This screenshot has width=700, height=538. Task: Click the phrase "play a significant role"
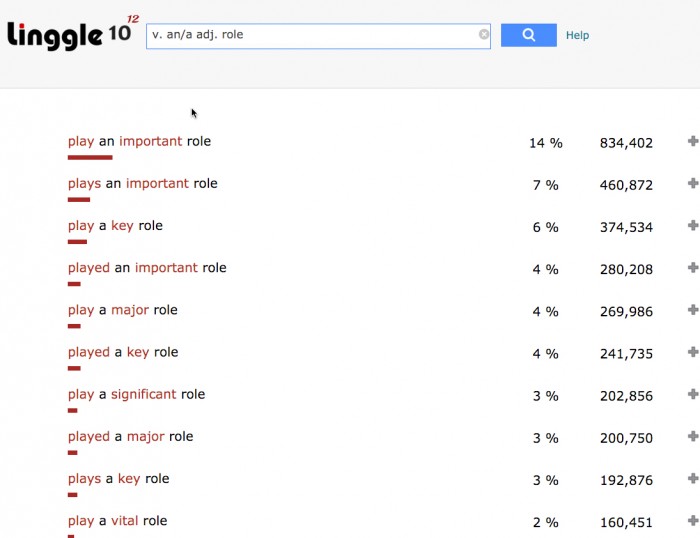[136, 394]
